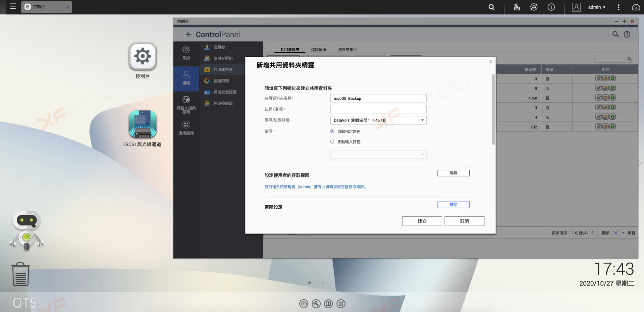Switch to 共用資料夾 tab
Image resolution: width=644 pixels, height=312 pixels.
[x=290, y=50]
